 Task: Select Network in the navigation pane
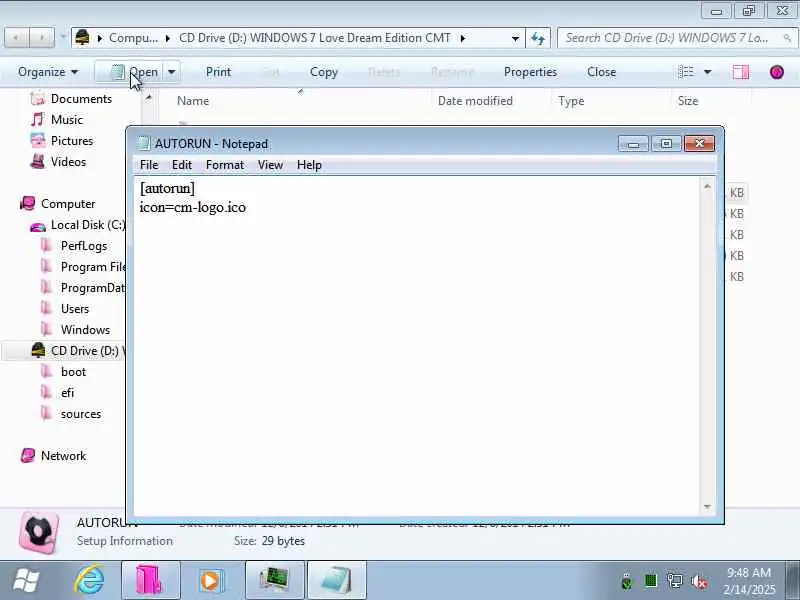[63, 456]
